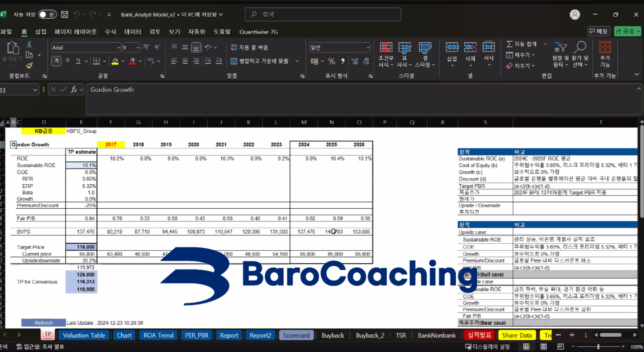Switch to the Valuation Table sheet tab

tap(84, 335)
